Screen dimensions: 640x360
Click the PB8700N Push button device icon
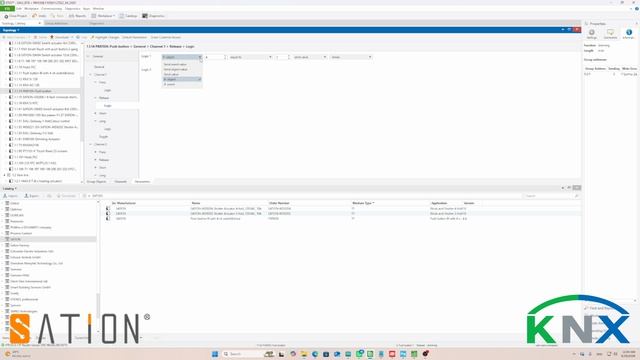point(11,91)
